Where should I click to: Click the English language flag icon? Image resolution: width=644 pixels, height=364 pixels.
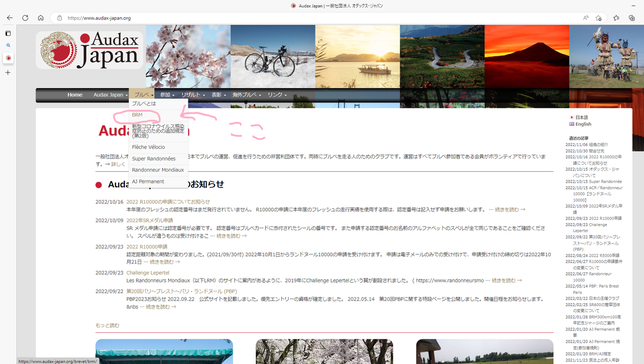[572, 124]
